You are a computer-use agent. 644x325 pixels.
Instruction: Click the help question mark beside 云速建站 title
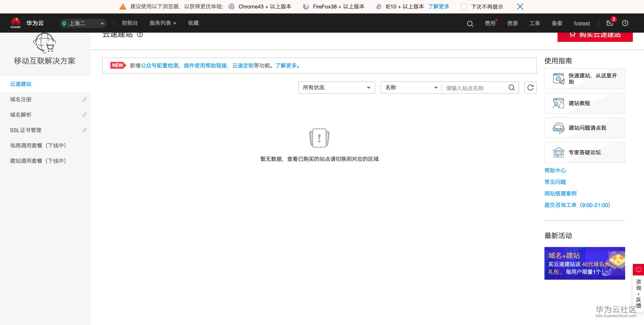tap(140, 35)
